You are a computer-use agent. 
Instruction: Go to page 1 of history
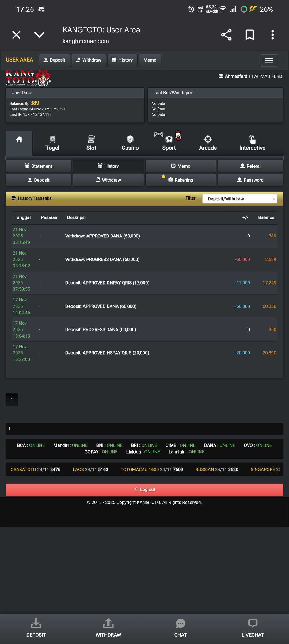pyautogui.click(x=12, y=400)
